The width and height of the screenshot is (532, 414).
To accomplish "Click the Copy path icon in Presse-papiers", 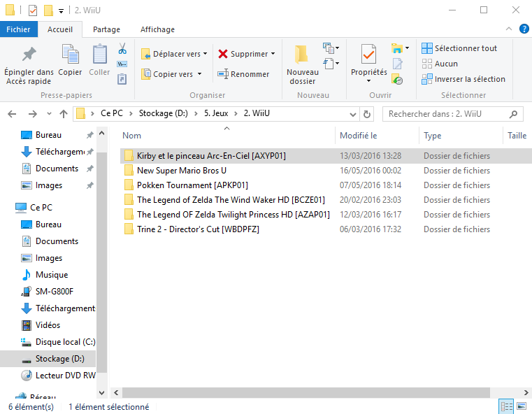I will (122, 64).
